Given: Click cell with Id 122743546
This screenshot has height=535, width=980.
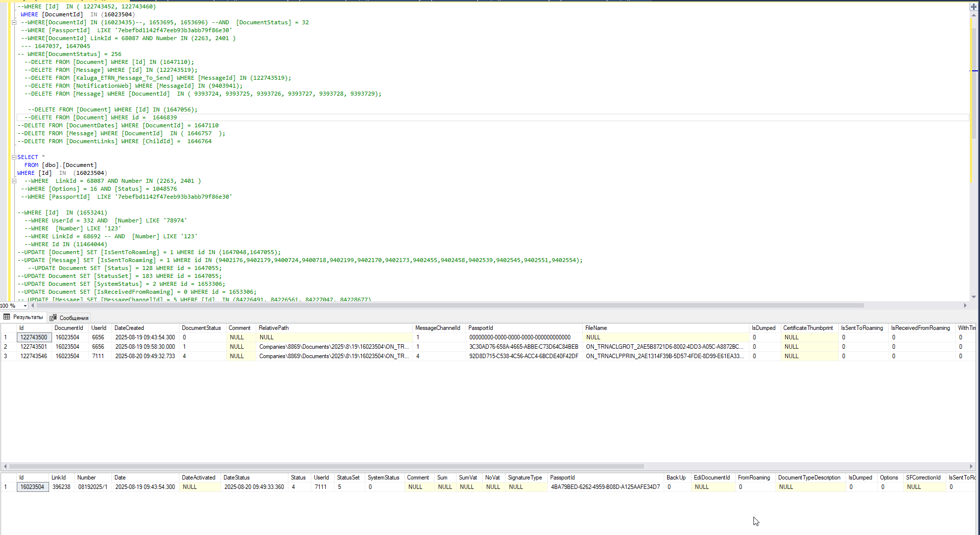Looking at the screenshot, I should pos(34,356).
